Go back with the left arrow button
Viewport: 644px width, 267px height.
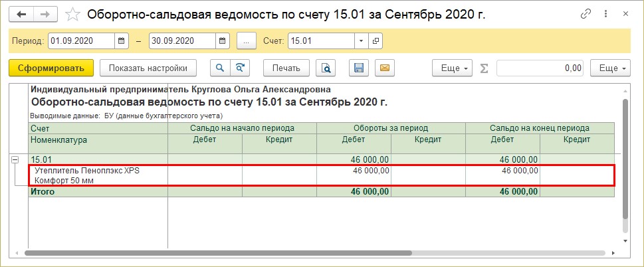tap(21, 14)
